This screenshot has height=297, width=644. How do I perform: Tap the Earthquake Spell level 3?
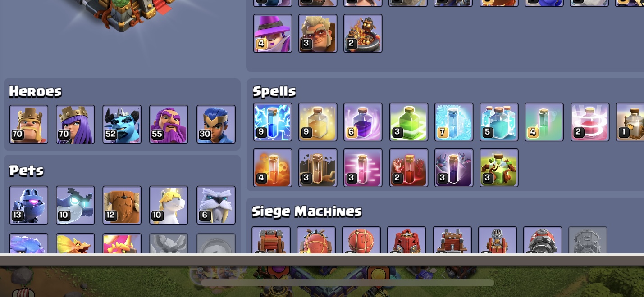[x=318, y=167]
